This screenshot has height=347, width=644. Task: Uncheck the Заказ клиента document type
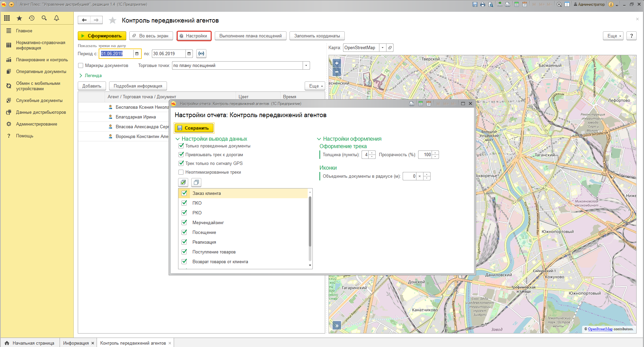click(184, 193)
